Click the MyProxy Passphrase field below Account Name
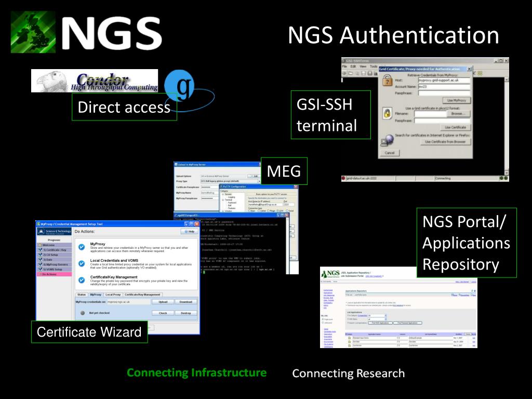 click(444, 93)
